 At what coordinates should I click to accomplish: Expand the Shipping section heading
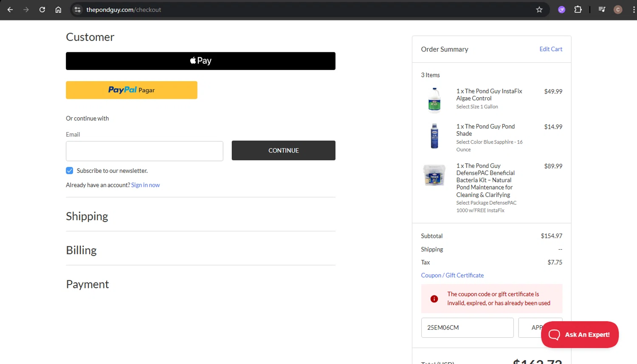click(87, 216)
